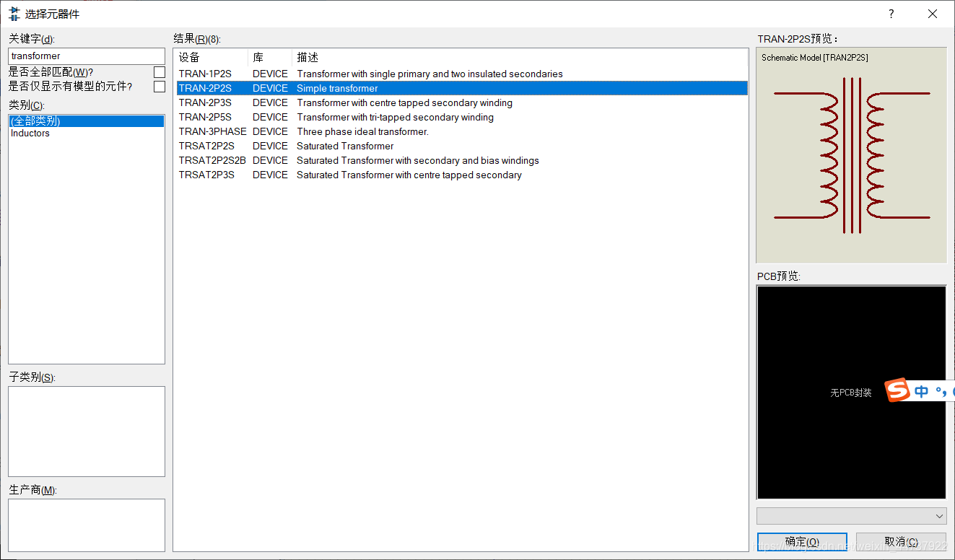Click the 确定 (OK) button
Screen dimensions: 955x560
point(801,542)
